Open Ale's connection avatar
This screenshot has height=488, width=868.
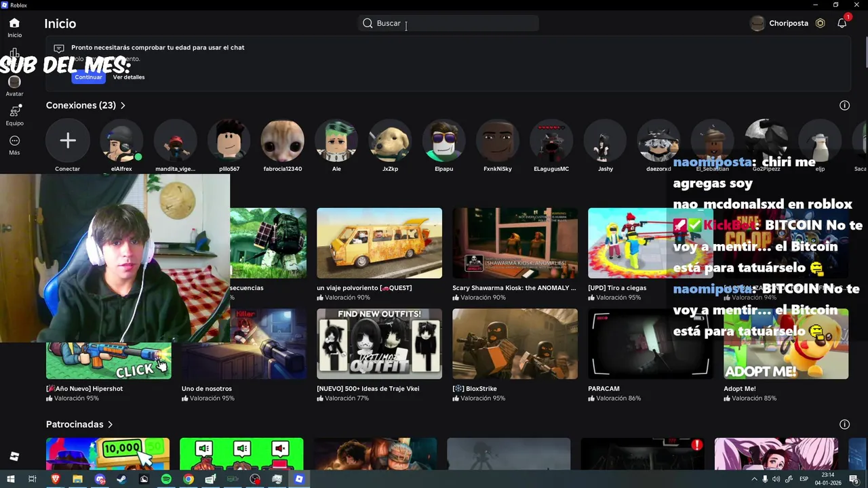pyautogui.click(x=336, y=141)
